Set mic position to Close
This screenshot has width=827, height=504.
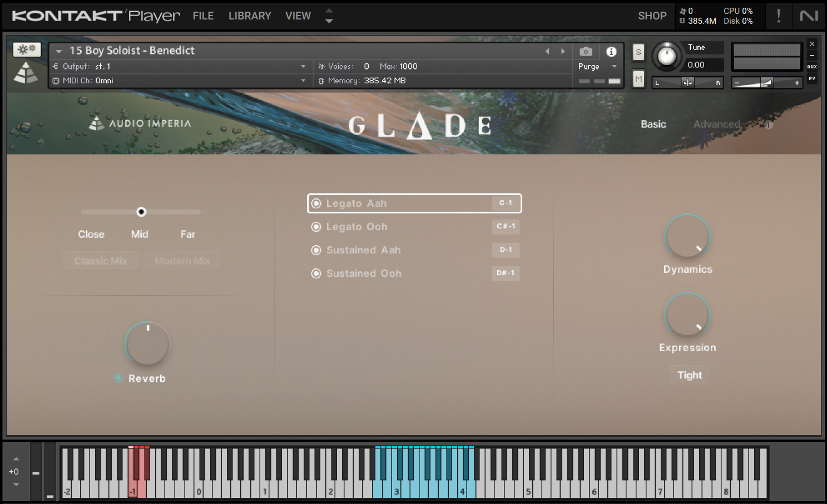[91, 234]
